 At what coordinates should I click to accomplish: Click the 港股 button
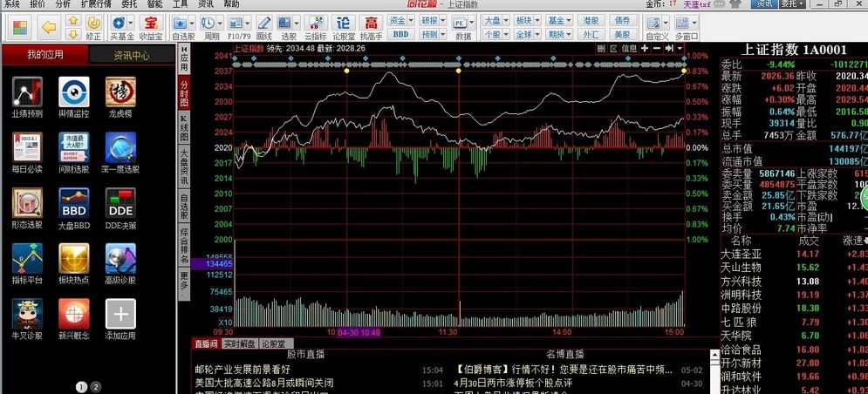click(x=591, y=19)
